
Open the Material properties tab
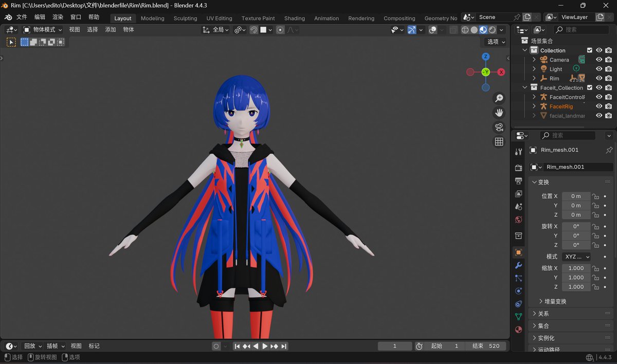point(518,330)
